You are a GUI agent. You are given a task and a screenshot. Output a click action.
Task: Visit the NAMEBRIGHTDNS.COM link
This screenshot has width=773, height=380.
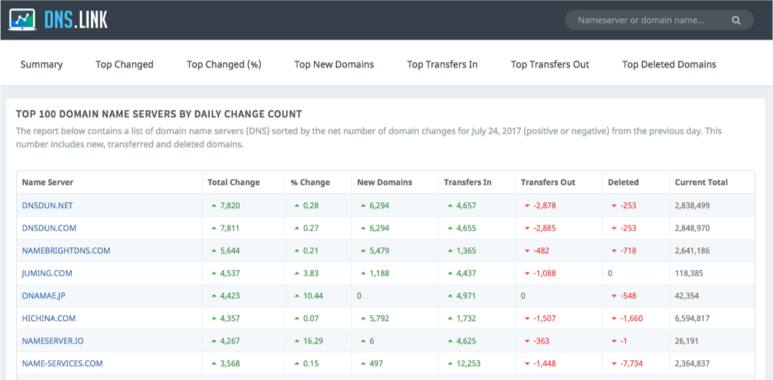(x=66, y=250)
